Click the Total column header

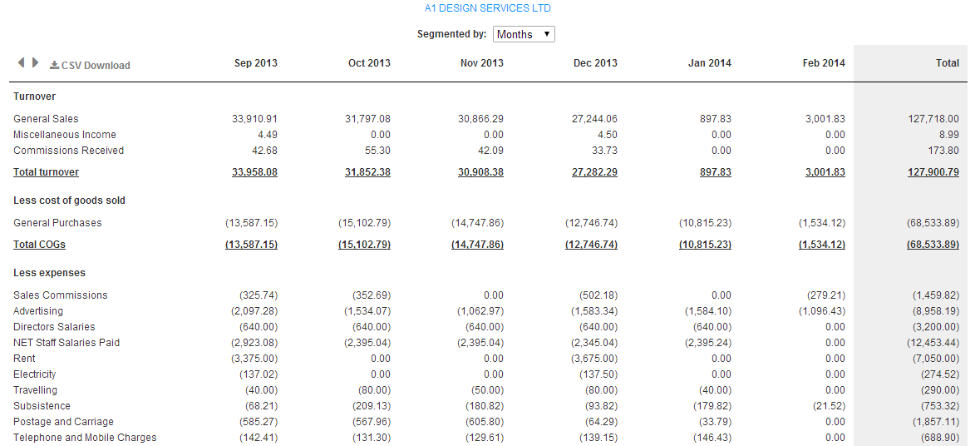[x=947, y=63]
